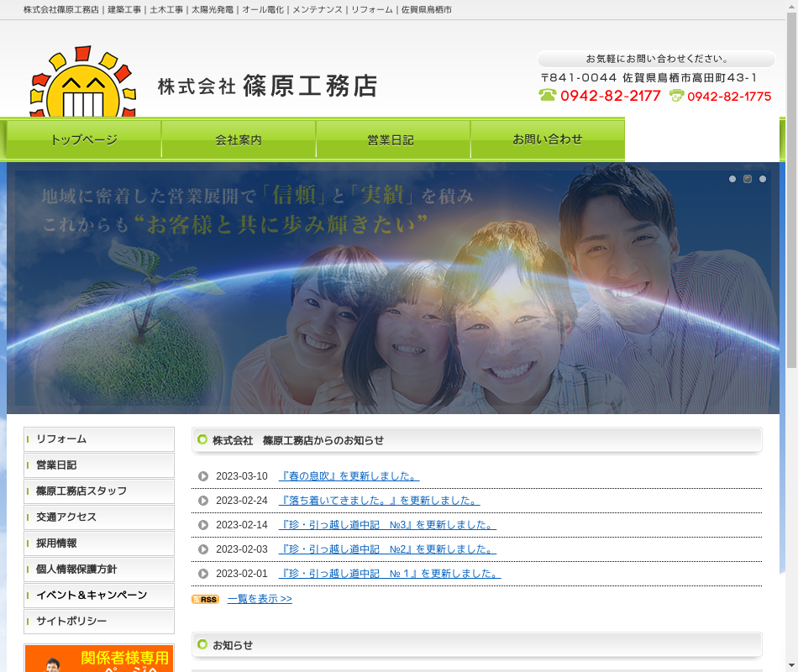Open 採用情報 in the sidebar
This screenshot has width=798, height=672.
click(x=99, y=543)
